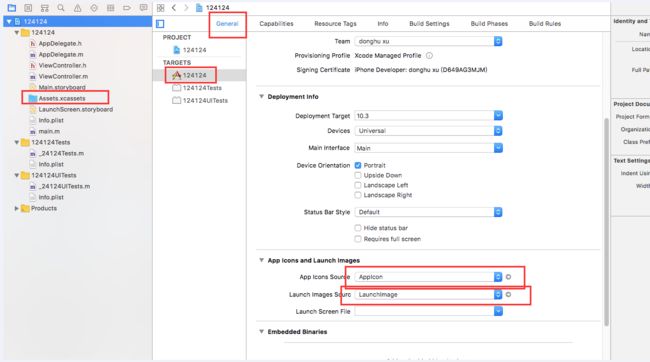Switch to the Resource Tags tab
Screen dimensions: 650x362
pyautogui.click(x=335, y=24)
